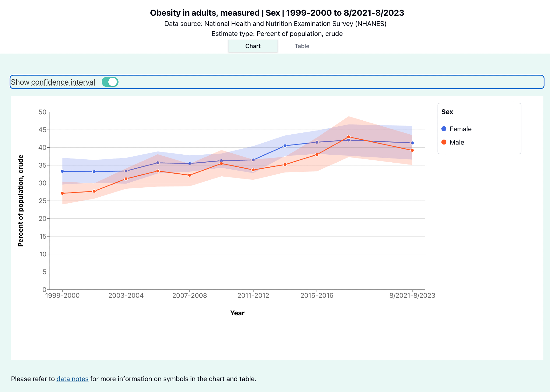Select the Chart tab
Viewport: 550px width, 392px height.
253,46
